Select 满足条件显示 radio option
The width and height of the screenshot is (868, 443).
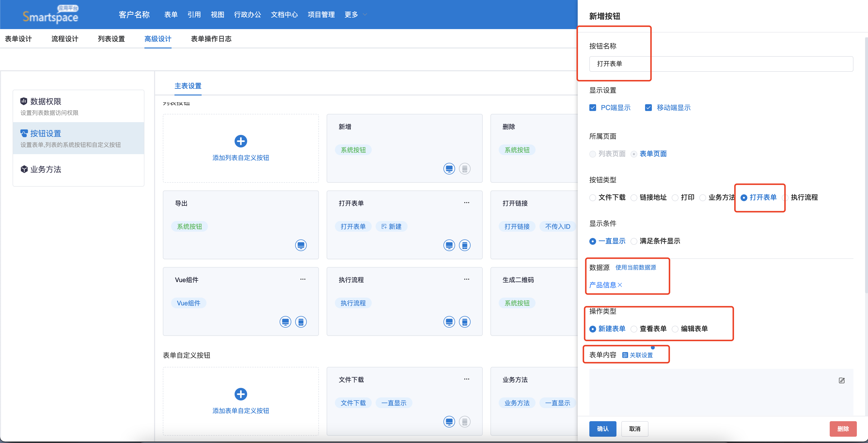pyautogui.click(x=634, y=241)
